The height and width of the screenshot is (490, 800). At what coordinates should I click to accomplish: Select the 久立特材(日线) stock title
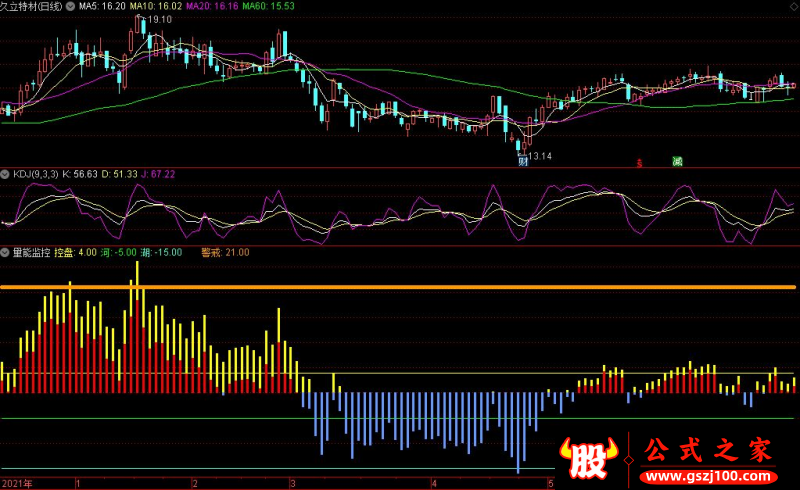(x=31, y=7)
